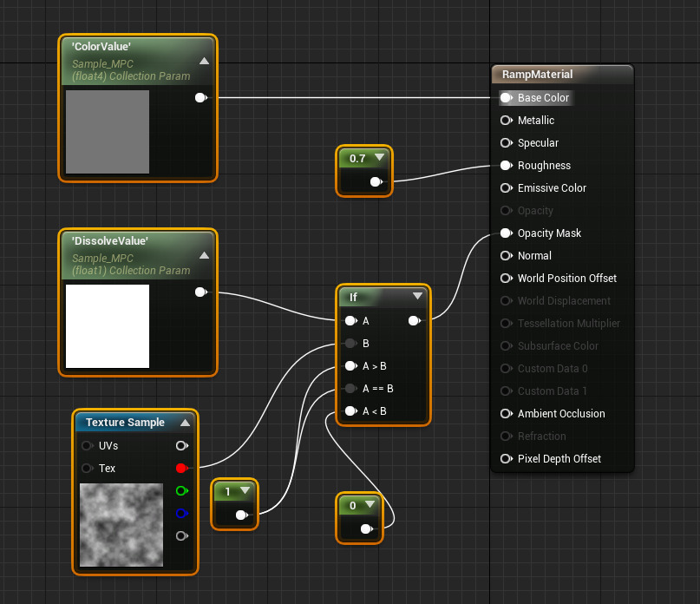This screenshot has height=604, width=700.
Task: Collapse the ColorValue node with its arrow
Action: pos(204,62)
